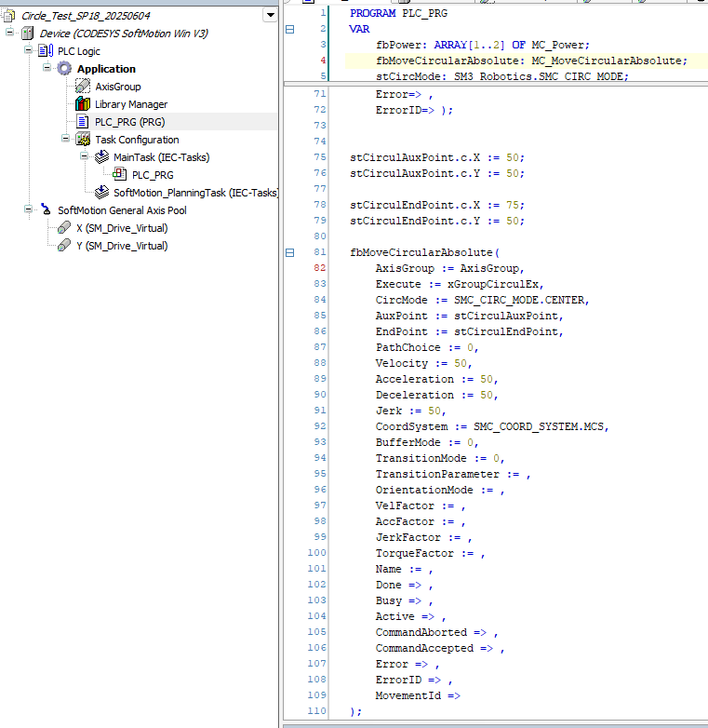Click the AxisGroup icon
The width and height of the screenshot is (708, 728).
click(83, 87)
